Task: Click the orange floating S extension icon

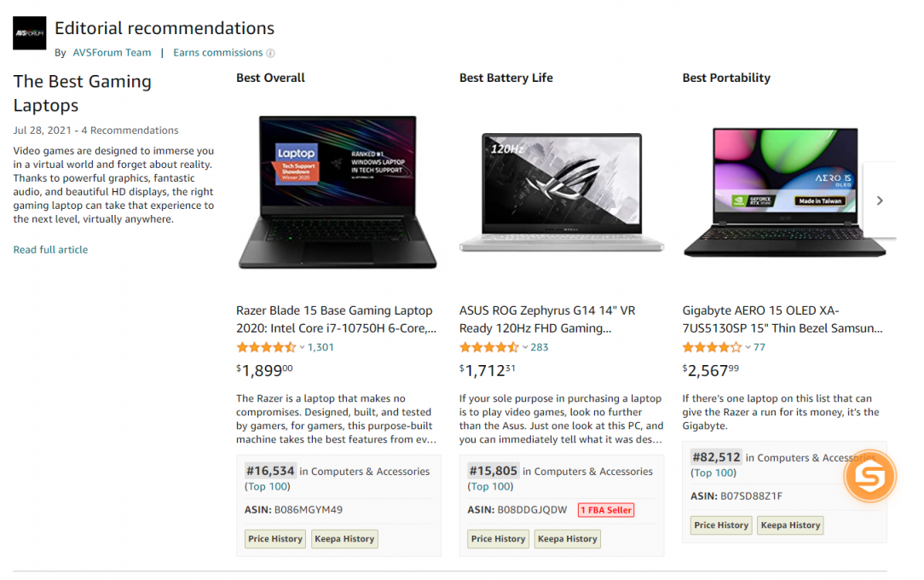Action: [869, 476]
